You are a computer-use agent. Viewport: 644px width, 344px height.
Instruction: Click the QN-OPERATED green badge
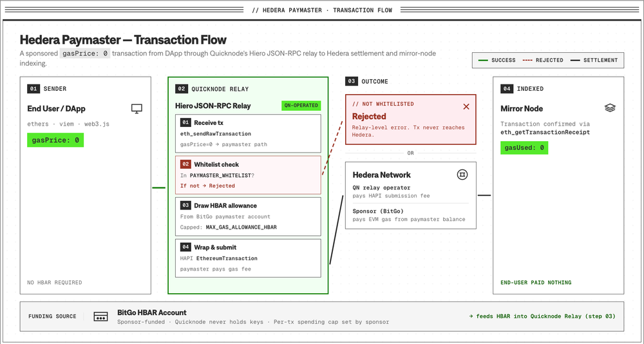click(301, 106)
